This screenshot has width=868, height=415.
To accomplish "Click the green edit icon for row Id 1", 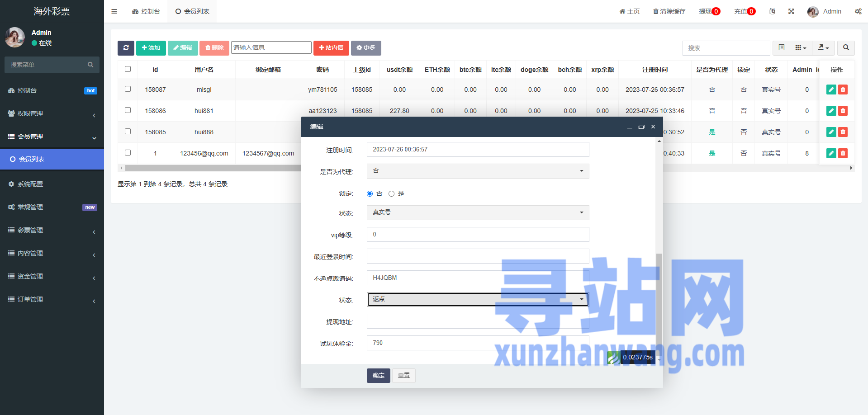I will (x=831, y=153).
